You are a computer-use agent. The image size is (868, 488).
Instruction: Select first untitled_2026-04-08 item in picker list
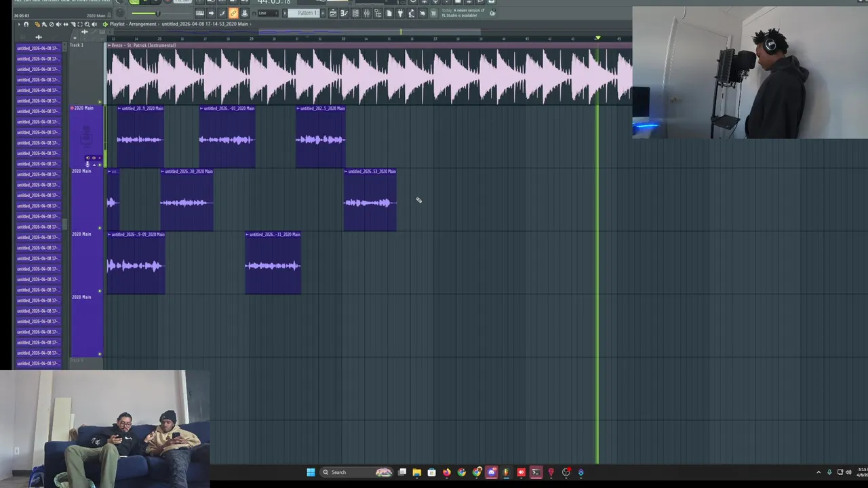pyautogui.click(x=38, y=48)
